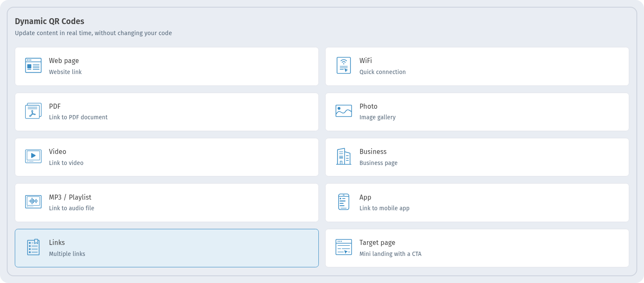Click 'Link to mobile app' text
This screenshot has height=283, width=644.
pos(384,208)
